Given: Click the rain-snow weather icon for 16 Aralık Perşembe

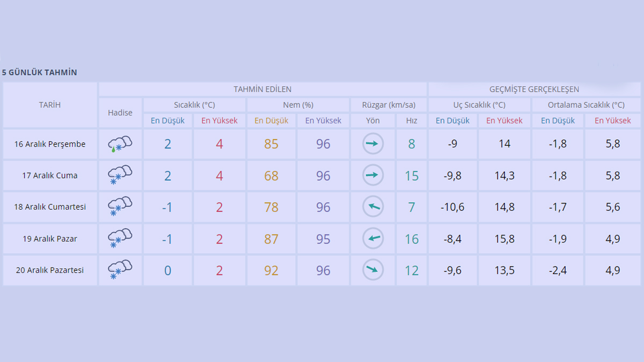Looking at the screenshot, I should [120, 144].
